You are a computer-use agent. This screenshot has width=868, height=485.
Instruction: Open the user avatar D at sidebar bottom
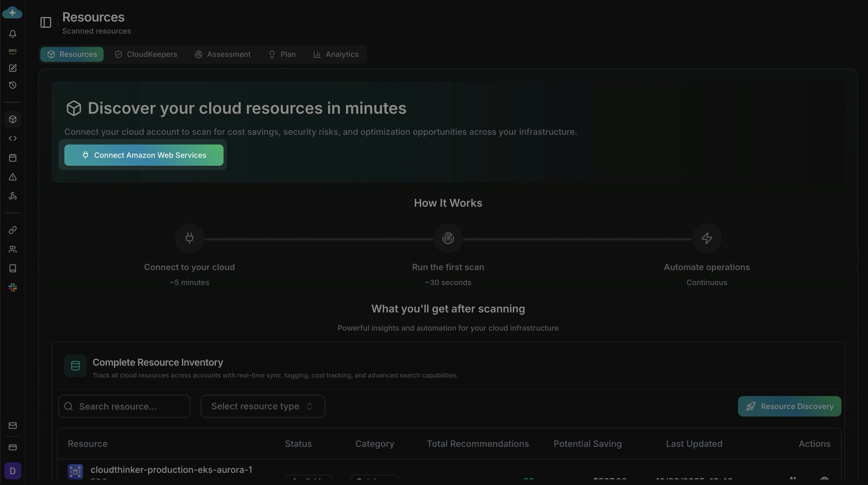coord(13,470)
